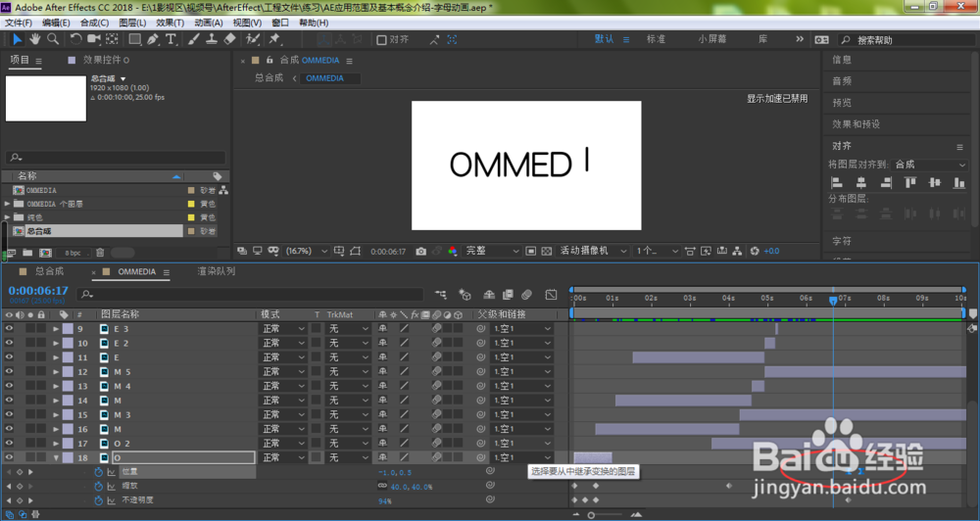The width and height of the screenshot is (980, 521).
Task: Open the graph editor in timeline
Action: point(551,294)
